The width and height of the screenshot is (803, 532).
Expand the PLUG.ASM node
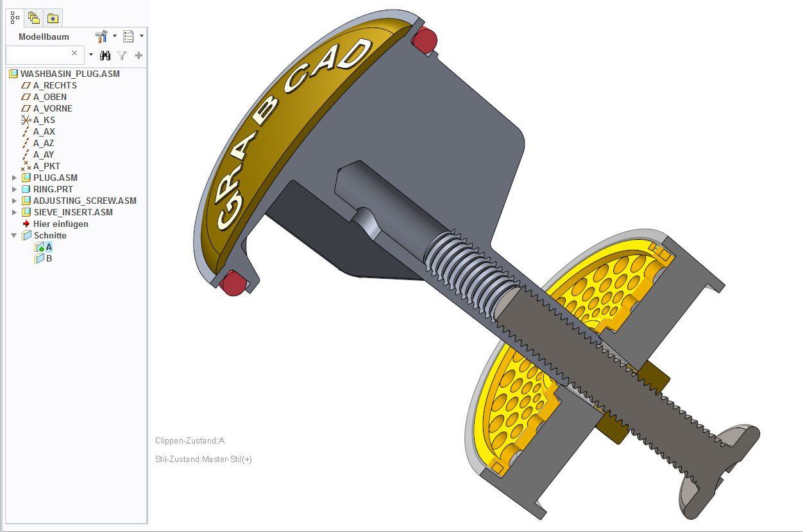[x=15, y=178]
